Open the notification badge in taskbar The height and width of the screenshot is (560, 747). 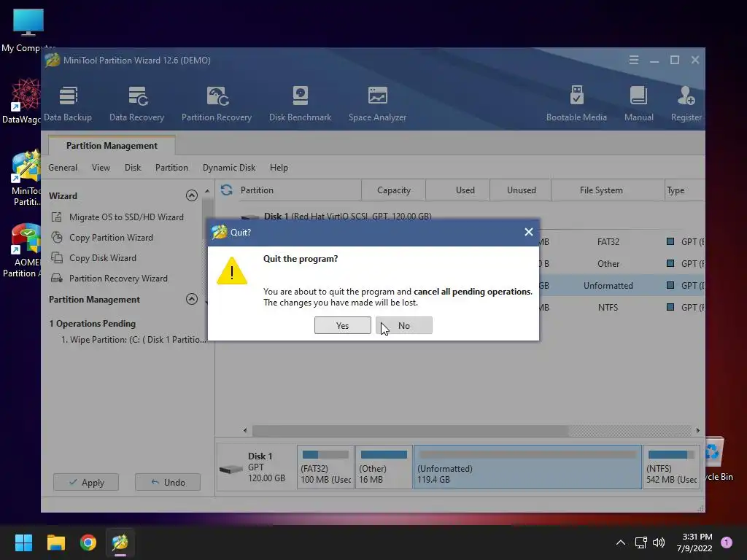[x=727, y=542]
